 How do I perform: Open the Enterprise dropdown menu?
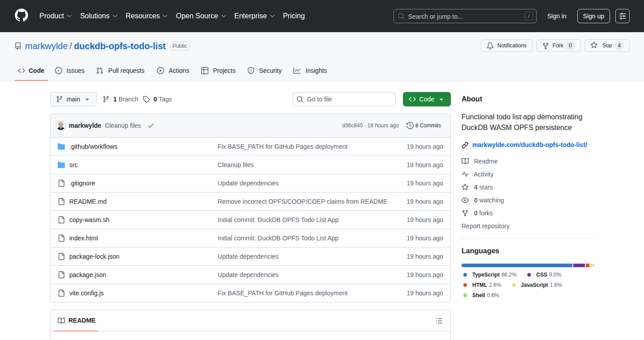pos(254,16)
